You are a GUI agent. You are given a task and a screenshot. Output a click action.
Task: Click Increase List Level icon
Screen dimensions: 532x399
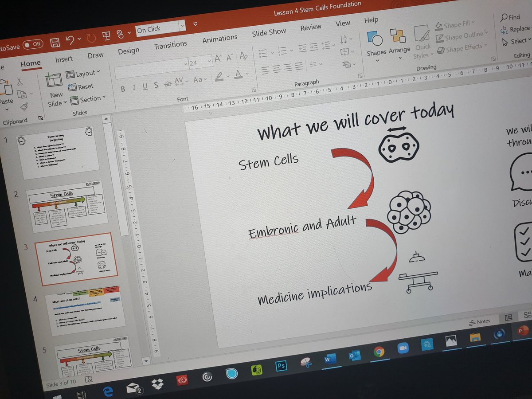[313, 47]
